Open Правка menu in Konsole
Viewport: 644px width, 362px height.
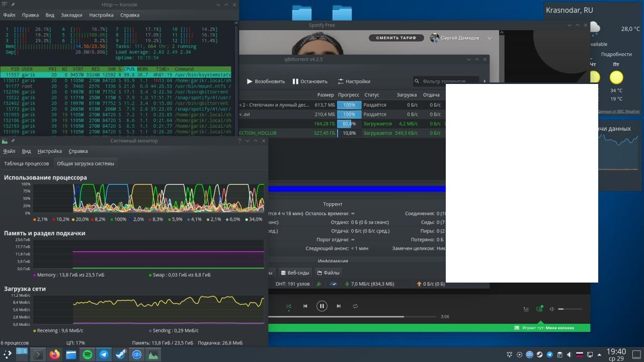pos(30,15)
